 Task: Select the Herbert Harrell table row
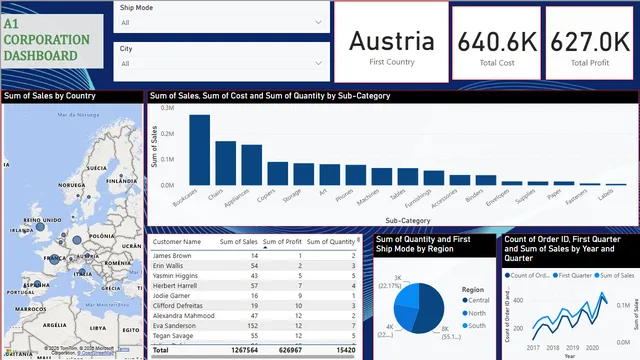point(253,286)
